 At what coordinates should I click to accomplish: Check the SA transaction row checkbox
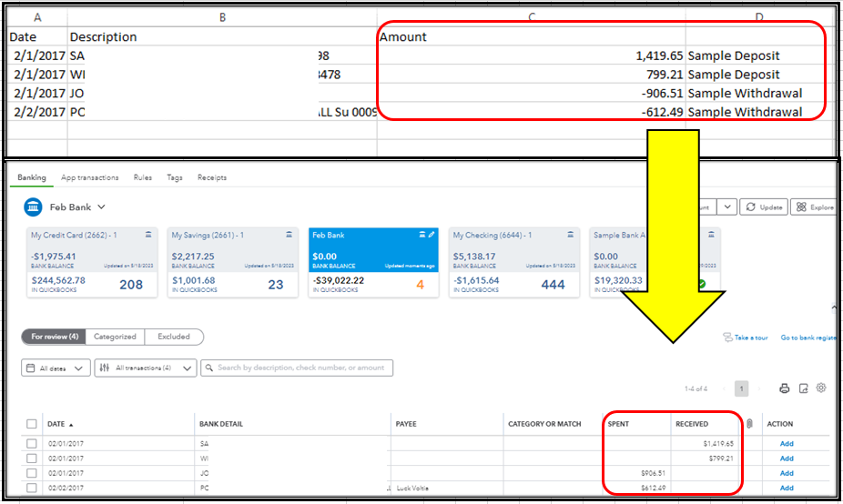tap(32, 444)
